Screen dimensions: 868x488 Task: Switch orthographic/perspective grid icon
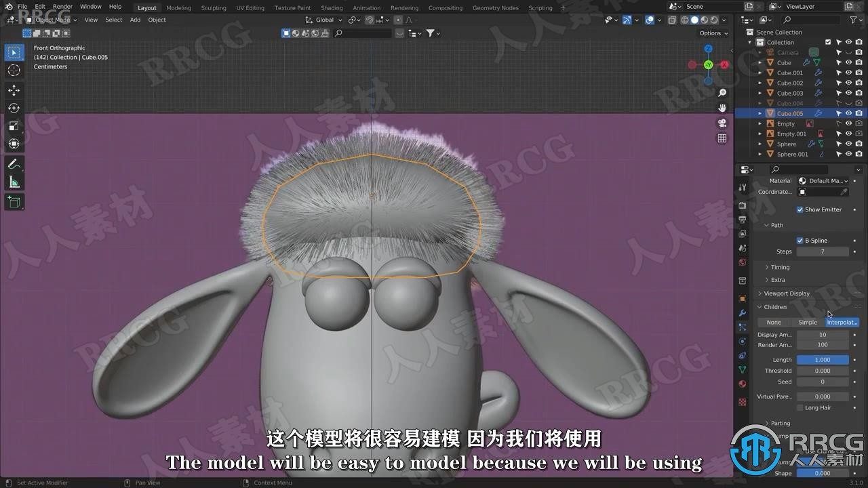point(722,138)
